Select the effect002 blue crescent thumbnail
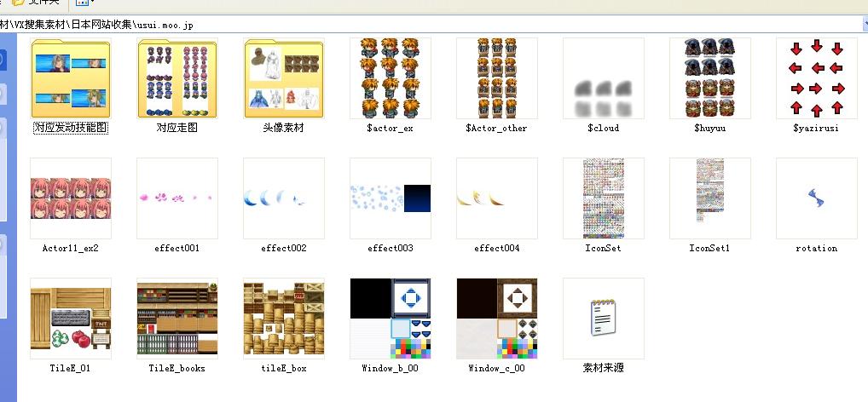The width and height of the screenshot is (868, 402). (284, 198)
